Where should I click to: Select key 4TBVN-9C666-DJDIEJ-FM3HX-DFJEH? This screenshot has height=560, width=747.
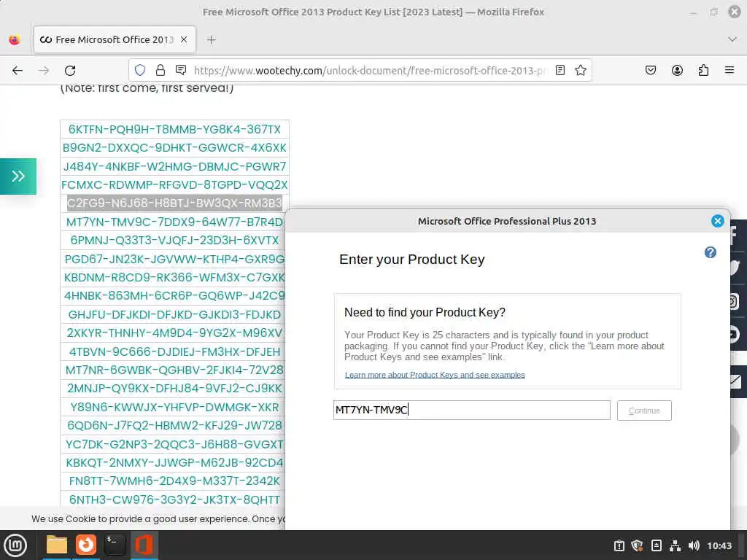(174, 352)
